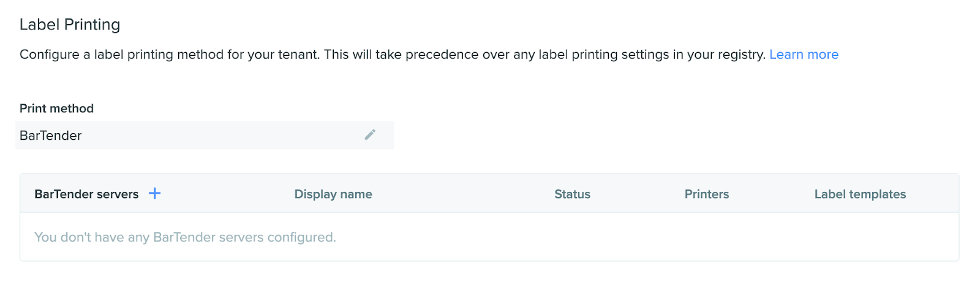Image resolution: width=980 pixels, height=282 pixels.
Task: Click the empty table row below Printers
Action: coord(706,237)
